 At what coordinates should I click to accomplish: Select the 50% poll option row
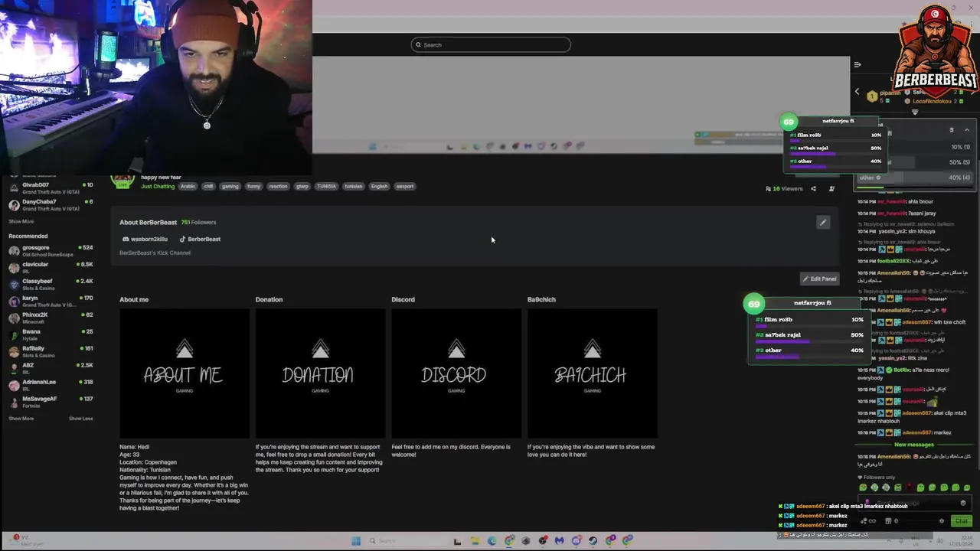point(915,162)
